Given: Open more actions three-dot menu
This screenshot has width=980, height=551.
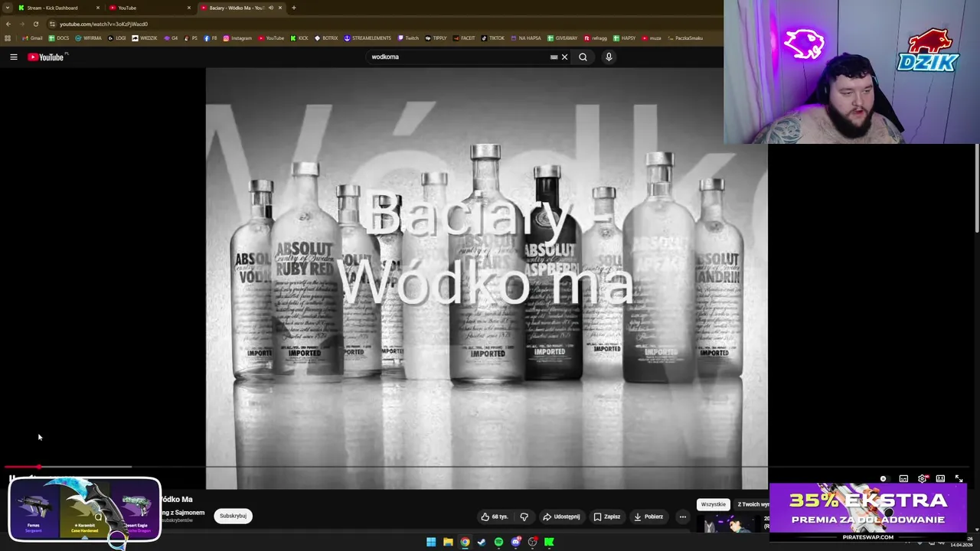Looking at the screenshot, I should 682,517.
